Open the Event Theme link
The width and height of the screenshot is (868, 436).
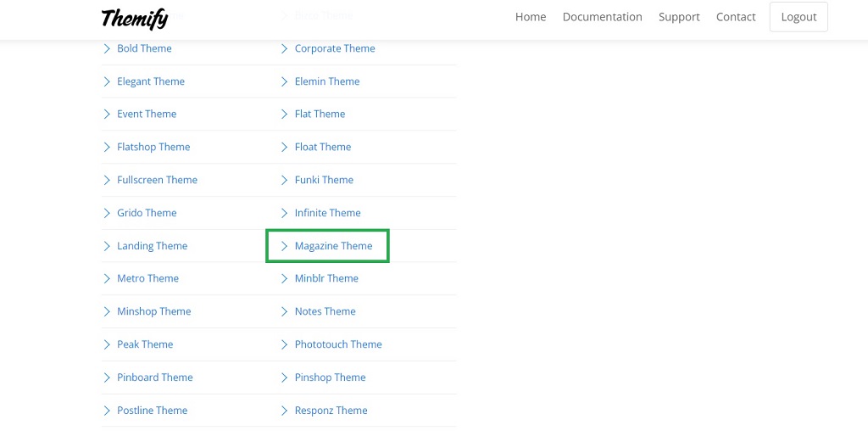[147, 115]
